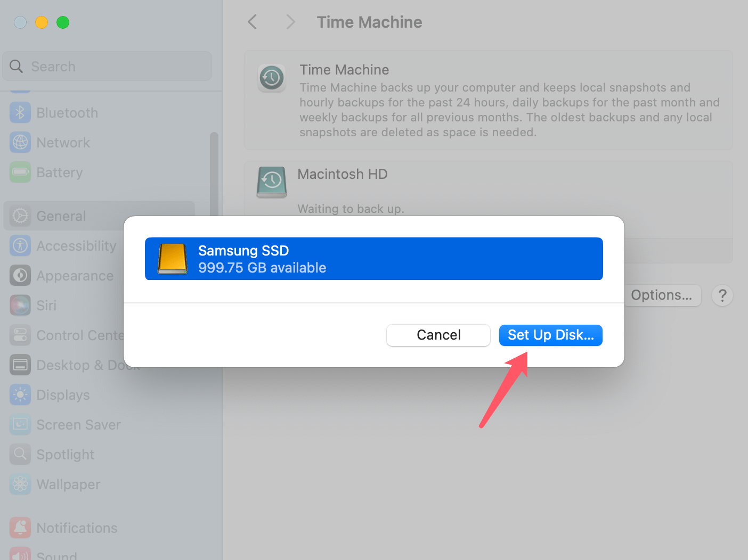Viewport: 748px width, 560px height.
Task: Click the Network globe icon
Action: [20, 143]
